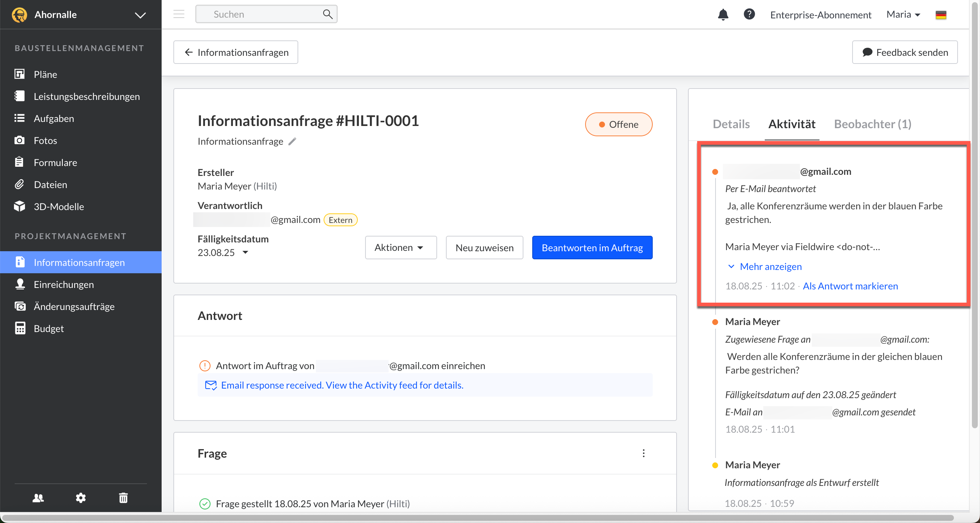Click the pencil icon next to Informationsanfrage
The width and height of the screenshot is (980, 523).
[x=292, y=141]
